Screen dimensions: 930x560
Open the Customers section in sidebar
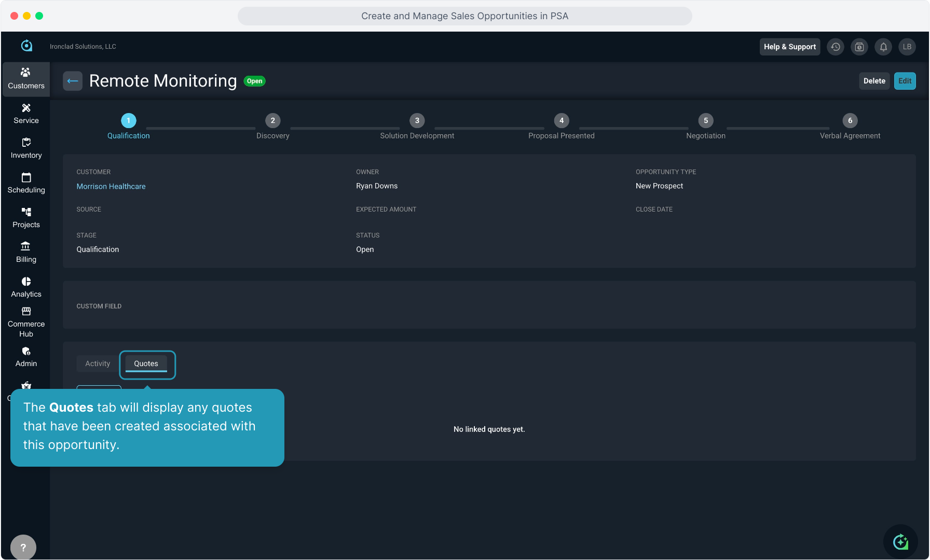coord(26,79)
